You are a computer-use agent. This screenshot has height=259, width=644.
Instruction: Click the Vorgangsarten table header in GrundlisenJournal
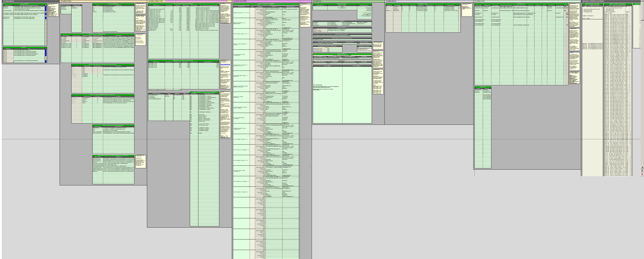click(483, 87)
